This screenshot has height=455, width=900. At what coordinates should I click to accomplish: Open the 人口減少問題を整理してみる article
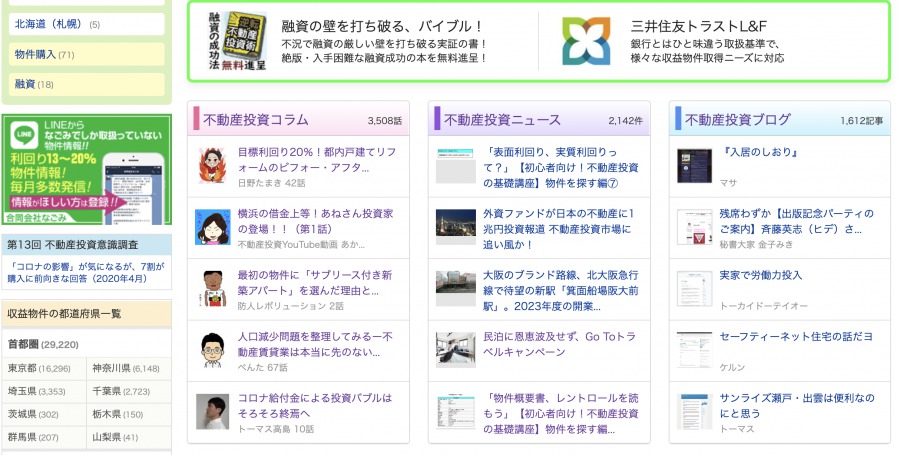[x=315, y=344]
